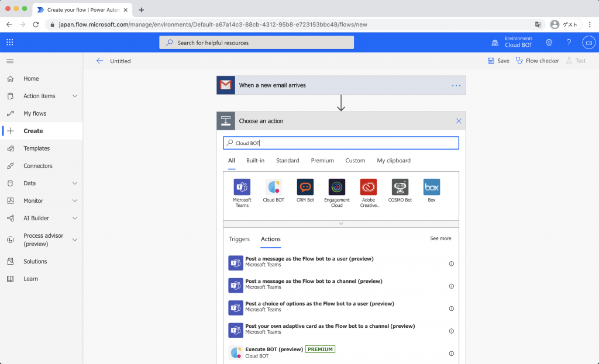Click the back arrow next to Untitled
Image resolution: width=599 pixels, height=364 pixels.
[99, 61]
